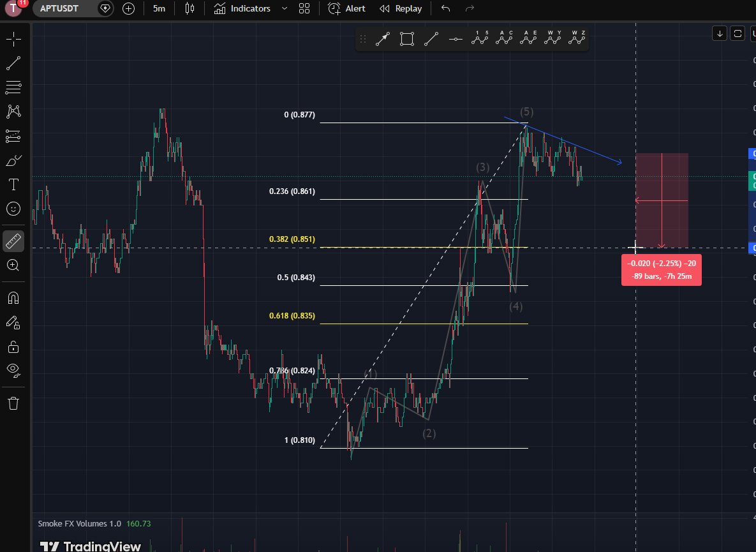Select Elliott triangle wave A-E tool

pyautogui.click(x=528, y=38)
